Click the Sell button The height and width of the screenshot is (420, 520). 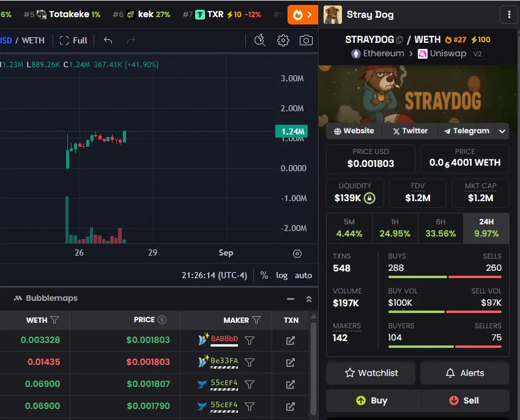click(x=464, y=400)
